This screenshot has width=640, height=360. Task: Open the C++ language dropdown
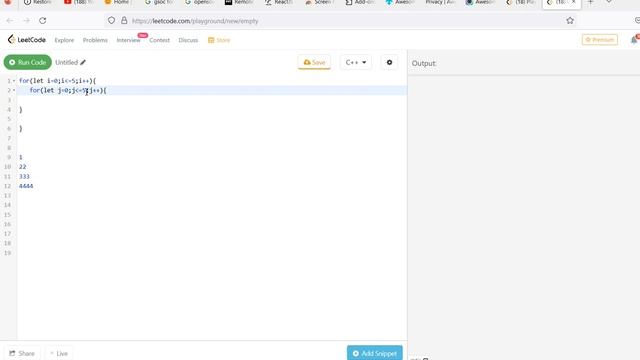click(x=356, y=62)
